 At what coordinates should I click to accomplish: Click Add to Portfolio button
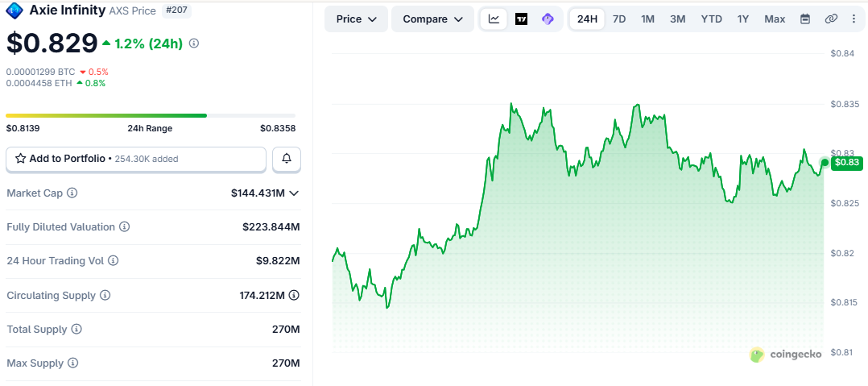(136, 159)
